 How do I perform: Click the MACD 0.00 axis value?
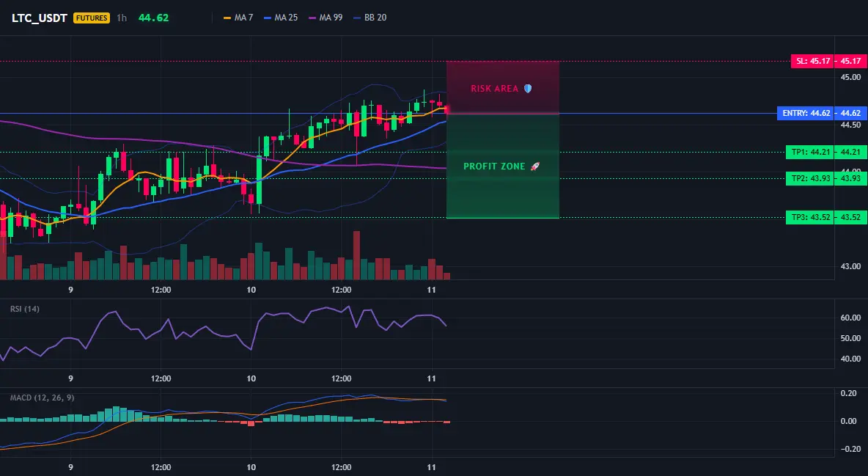point(849,421)
